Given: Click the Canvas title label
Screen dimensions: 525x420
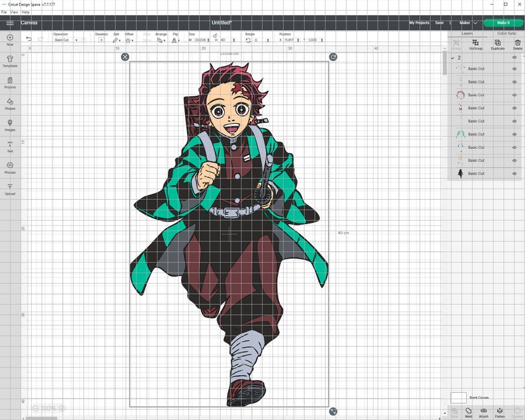Looking at the screenshot, I should click(29, 22).
